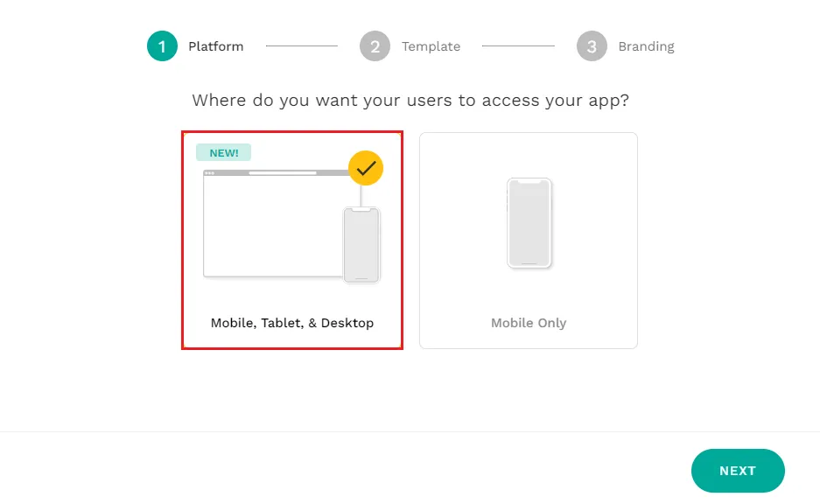Go to the Template step label

(x=431, y=46)
